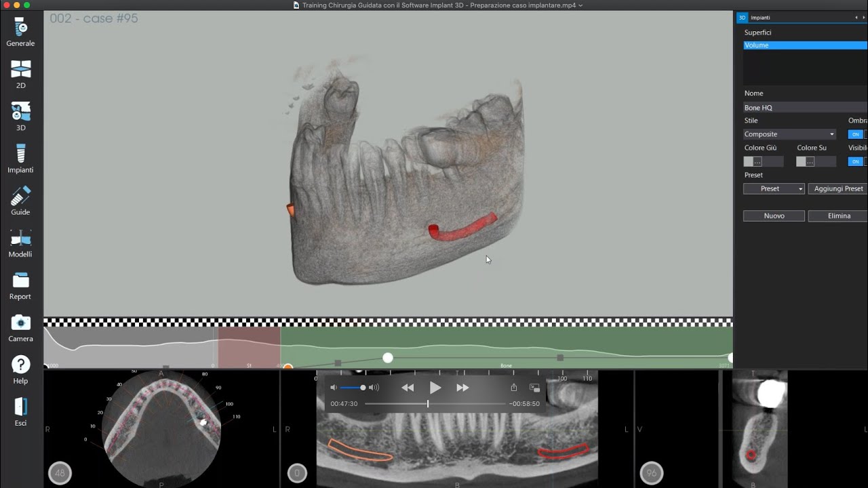Viewport: 868px width, 488px height.
Task: Click the video progress scrubber
Action: point(428,404)
